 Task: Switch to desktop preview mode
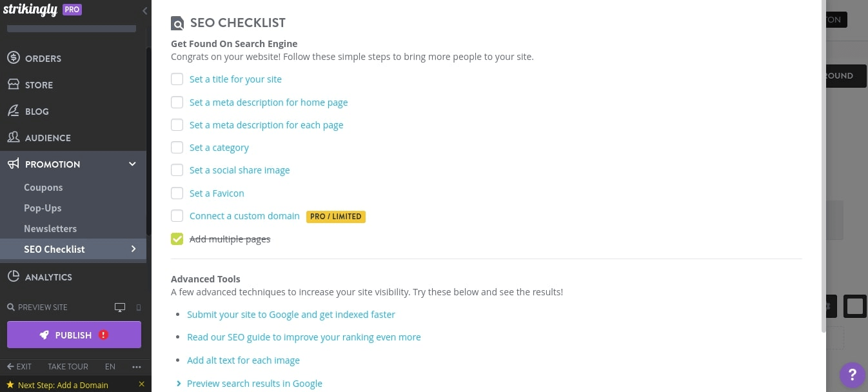pyautogui.click(x=120, y=307)
